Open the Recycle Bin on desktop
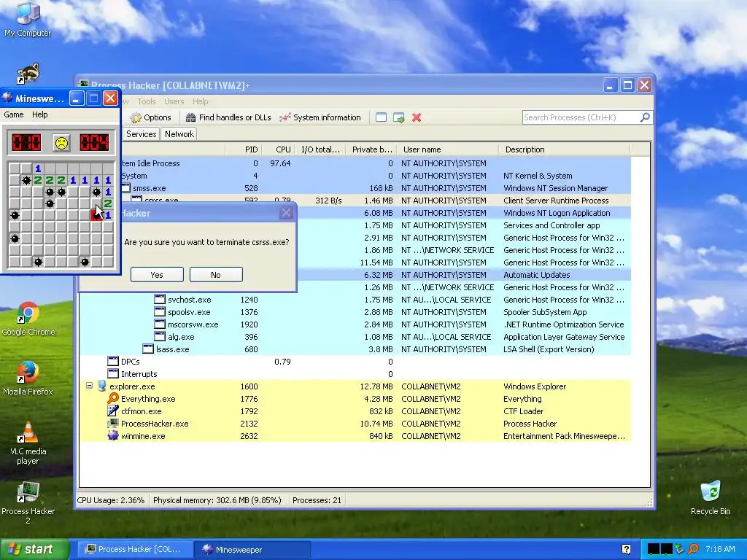 pos(711,497)
